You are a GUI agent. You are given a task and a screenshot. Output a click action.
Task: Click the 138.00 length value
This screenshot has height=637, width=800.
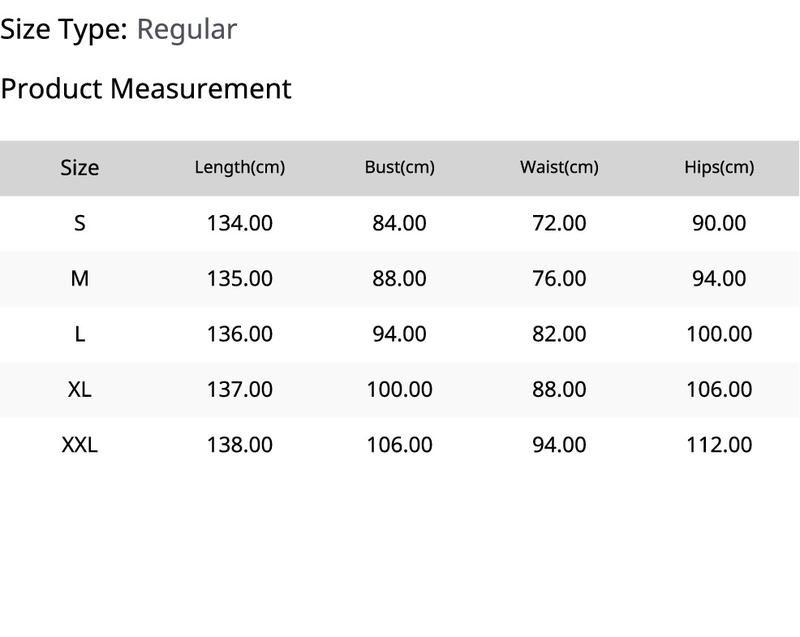239,445
